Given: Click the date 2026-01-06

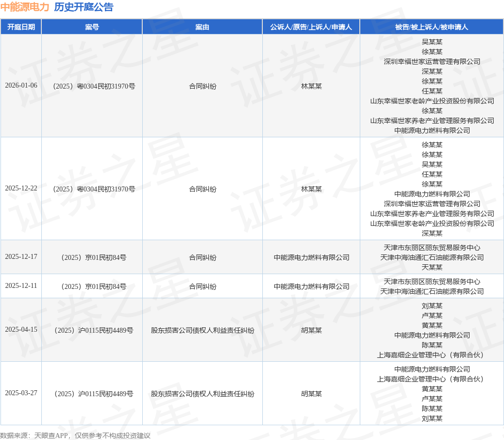Looking at the screenshot, I should click(21, 86).
